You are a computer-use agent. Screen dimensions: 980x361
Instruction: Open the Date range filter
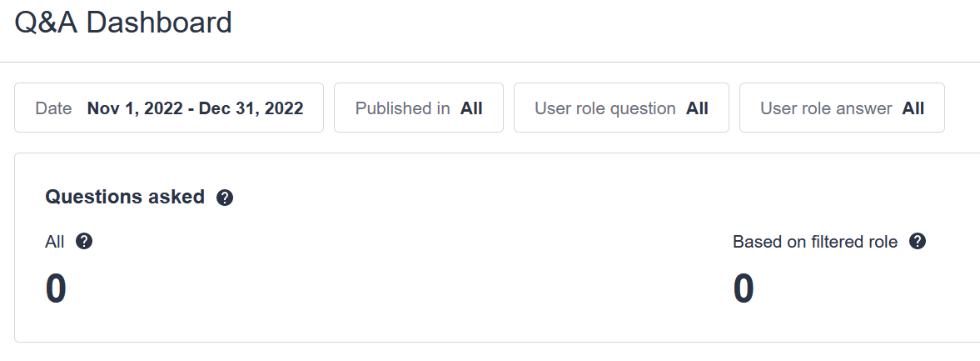[169, 108]
